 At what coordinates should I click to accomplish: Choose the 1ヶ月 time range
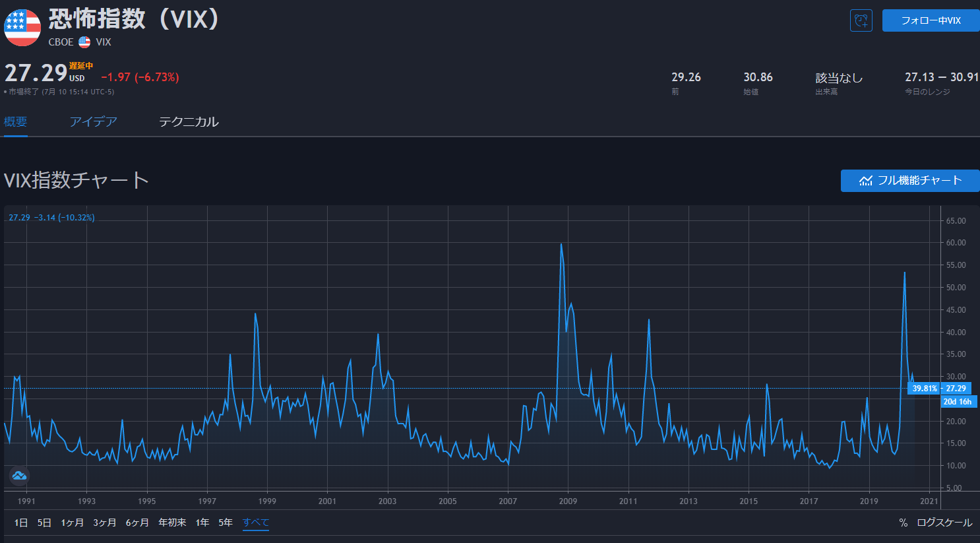72,523
